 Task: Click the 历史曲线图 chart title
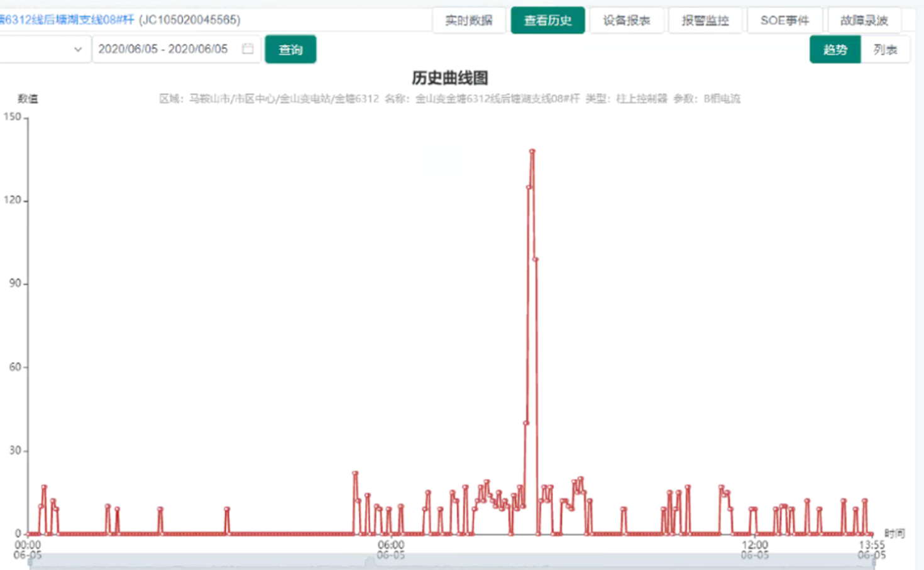(449, 78)
